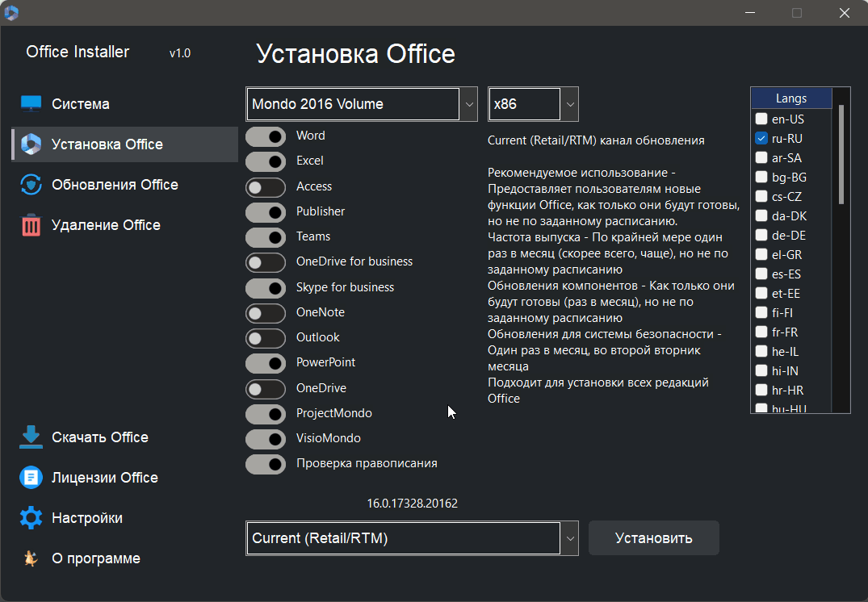
Task: Turn off the Excel switch
Action: pos(266,161)
